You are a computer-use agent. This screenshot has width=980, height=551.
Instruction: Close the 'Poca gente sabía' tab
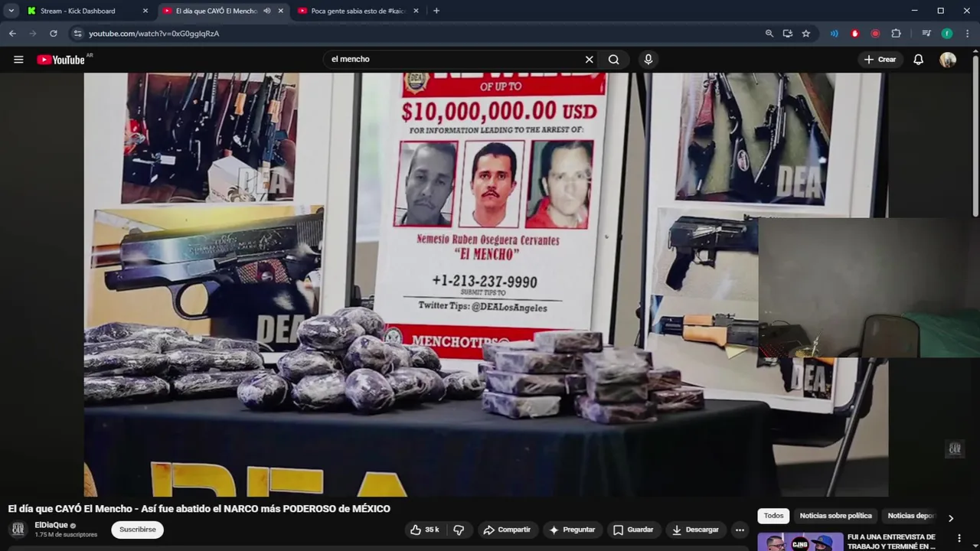click(416, 11)
